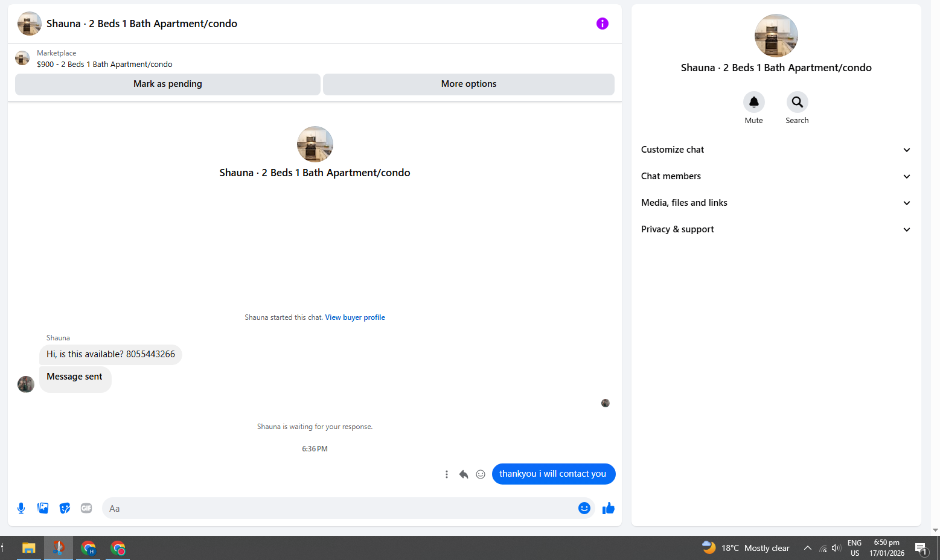The height and width of the screenshot is (560, 940).
Task: Expand the Privacy & support section
Action: pyautogui.click(x=776, y=229)
